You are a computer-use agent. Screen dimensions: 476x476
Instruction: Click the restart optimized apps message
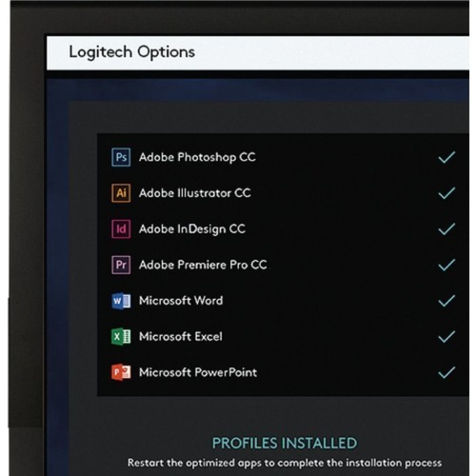point(284,463)
